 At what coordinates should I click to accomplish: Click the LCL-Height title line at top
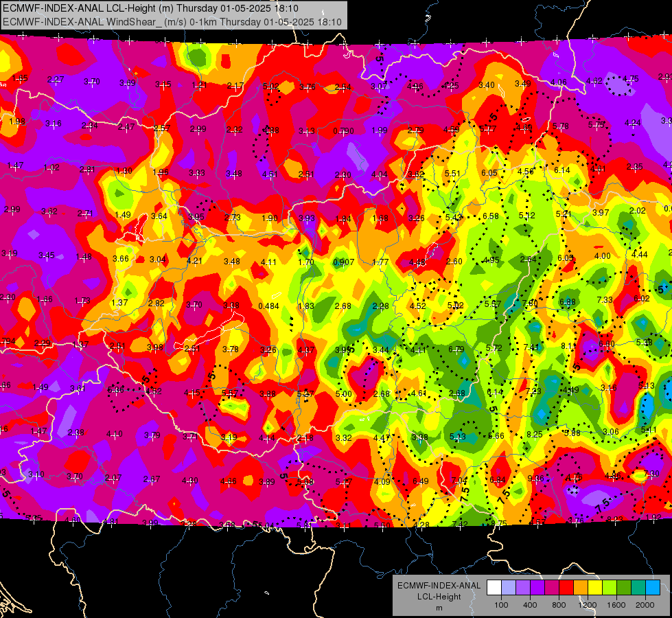coord(151,8)
